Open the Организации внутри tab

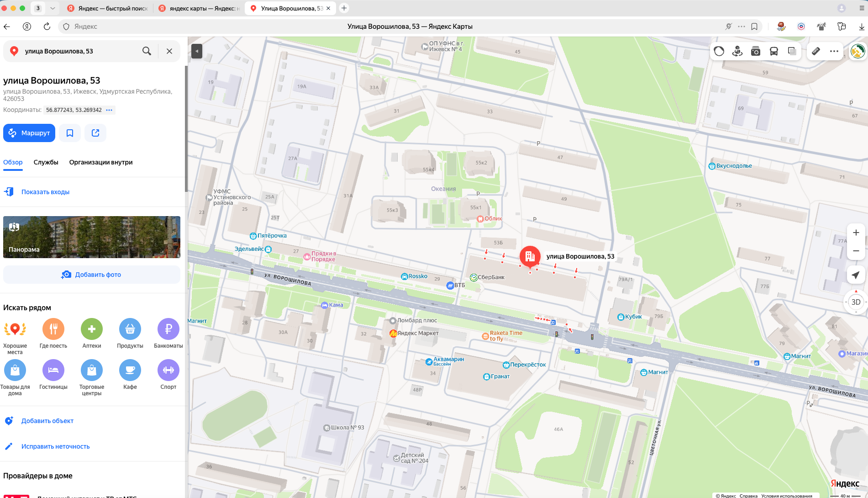(101, 162)
